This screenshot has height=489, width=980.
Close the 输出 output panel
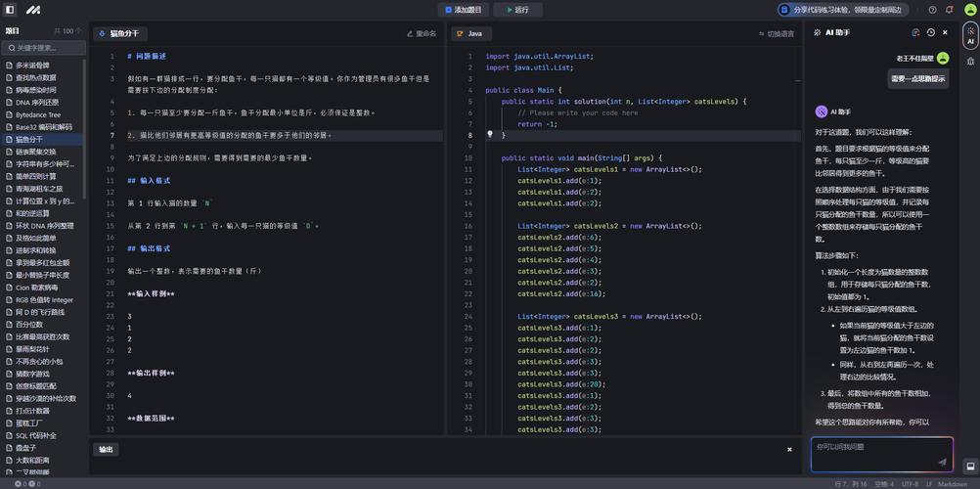(x=789, y=450)
